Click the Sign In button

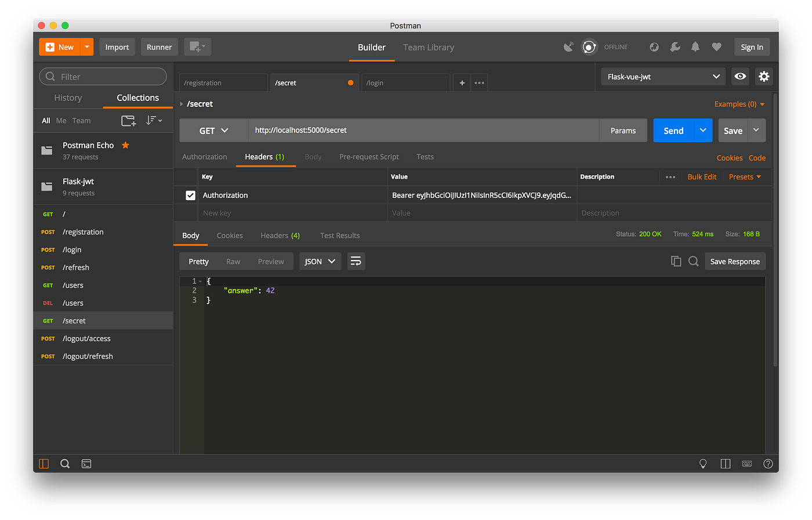(x=752, y=47)
